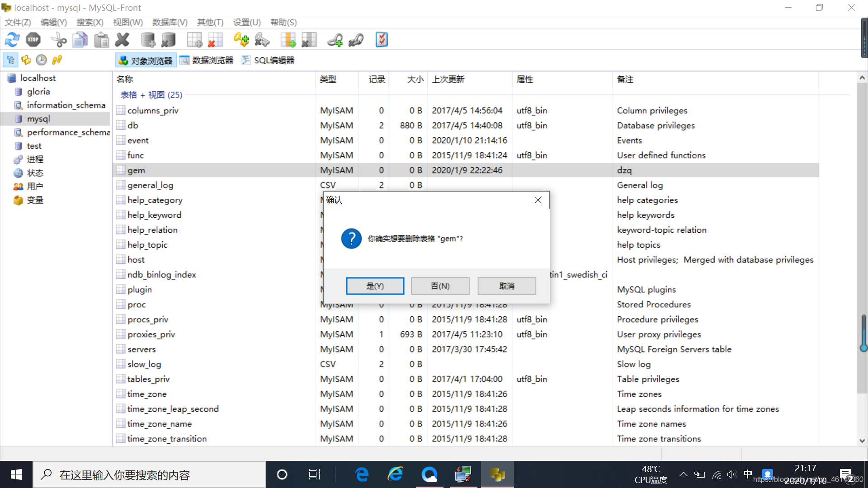868x488 pixels.
Task: Click the Delete table icon with red X
Action: 216,40
